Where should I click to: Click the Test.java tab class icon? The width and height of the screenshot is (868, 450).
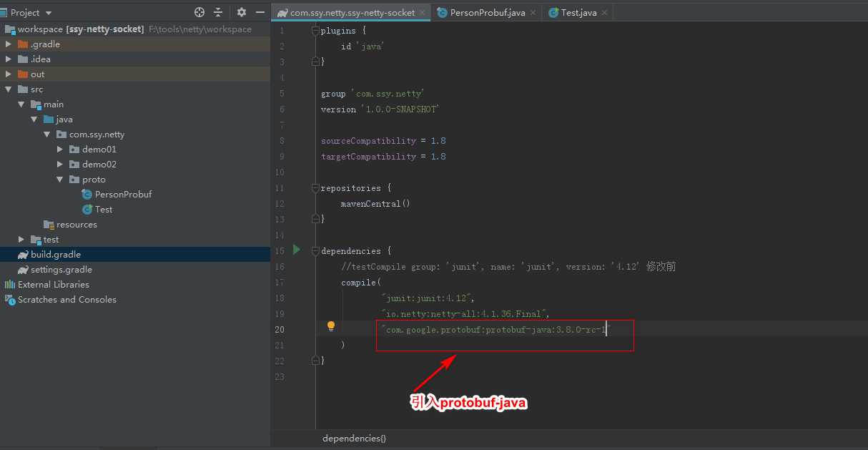553,13
